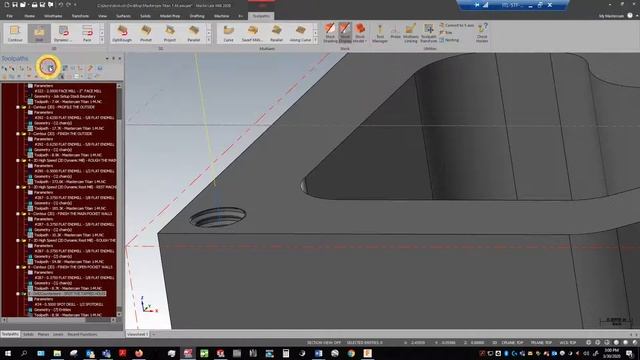Click the Undo quick access icon
This screenshot has width=640, height=360.
click(x=60, y=5)
